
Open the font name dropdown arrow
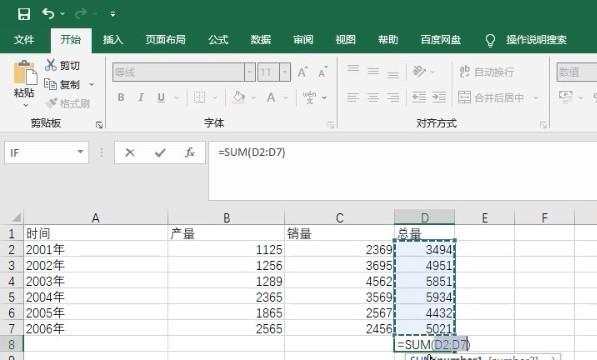click(250, 72)
